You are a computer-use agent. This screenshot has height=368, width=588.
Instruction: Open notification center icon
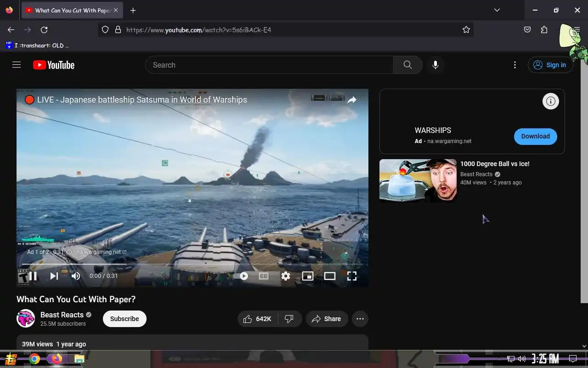573,359
